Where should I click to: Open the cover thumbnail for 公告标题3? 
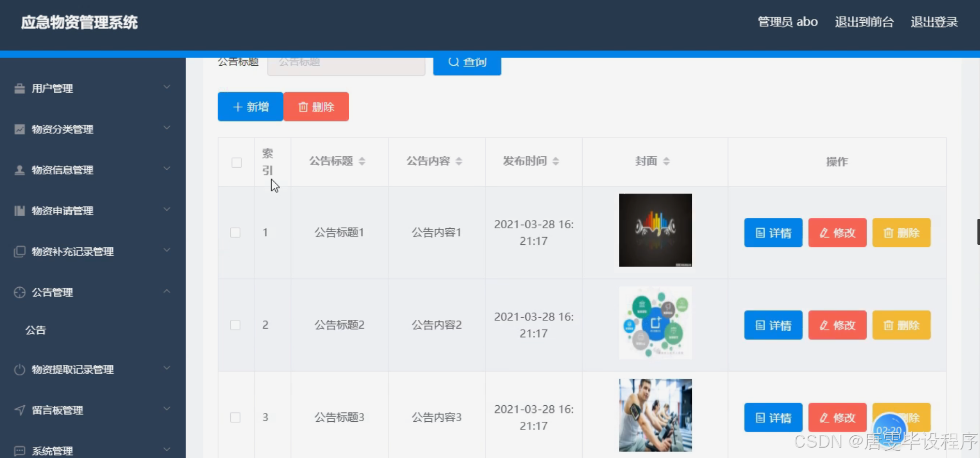pos(655,415)
